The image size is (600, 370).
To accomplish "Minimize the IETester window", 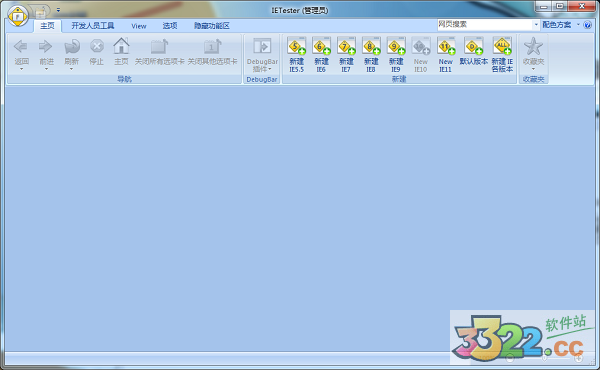I will pyautogui.click(x=543, y=6).
